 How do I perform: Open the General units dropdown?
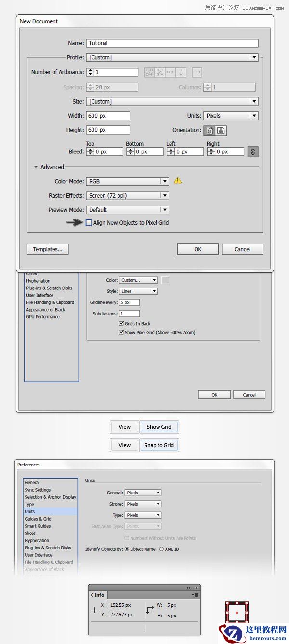[143, 493]
